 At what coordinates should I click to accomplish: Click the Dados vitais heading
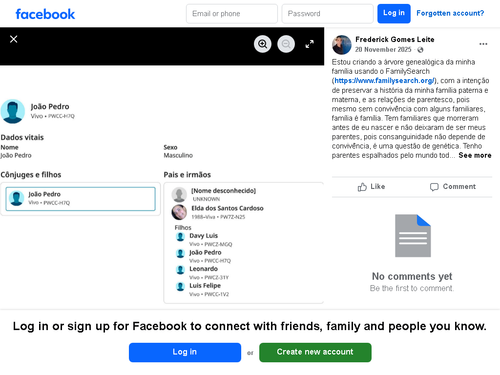(x=22, y=137)
